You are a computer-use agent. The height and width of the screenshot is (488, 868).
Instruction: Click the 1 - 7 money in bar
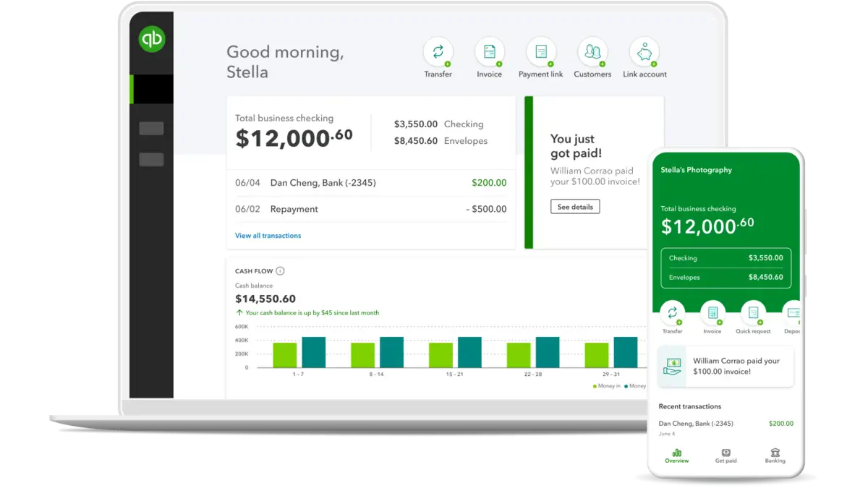pyautogui.click(x=285, y=355)
